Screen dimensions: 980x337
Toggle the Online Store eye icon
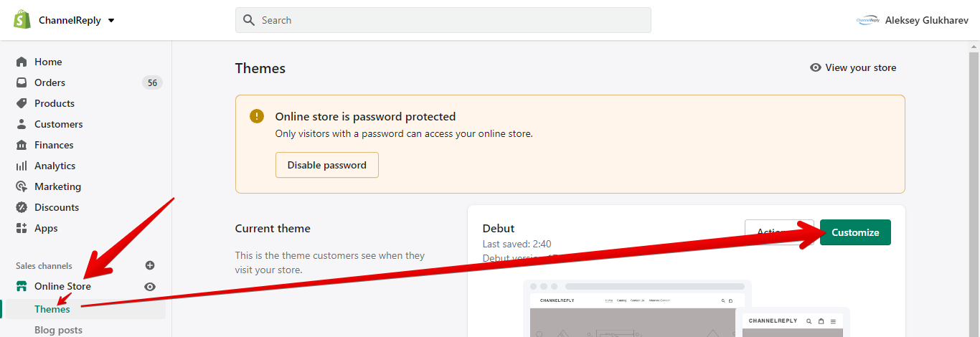[x=150, y=286]
